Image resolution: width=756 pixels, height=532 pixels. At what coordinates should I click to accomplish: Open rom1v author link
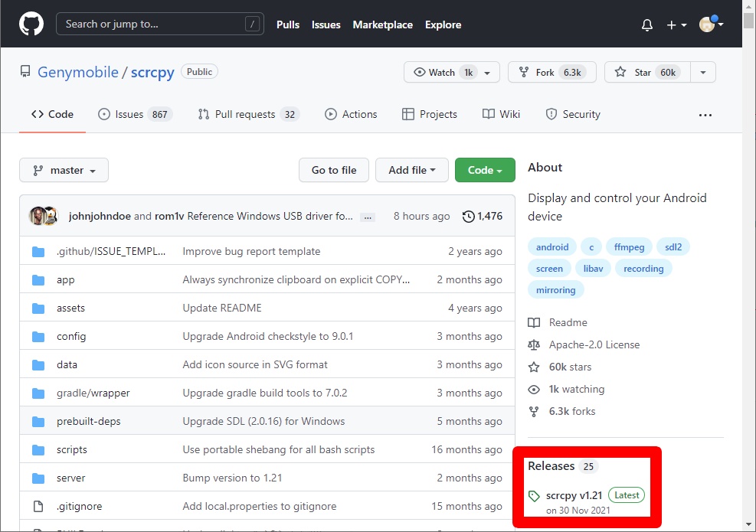tap(169, 216)
